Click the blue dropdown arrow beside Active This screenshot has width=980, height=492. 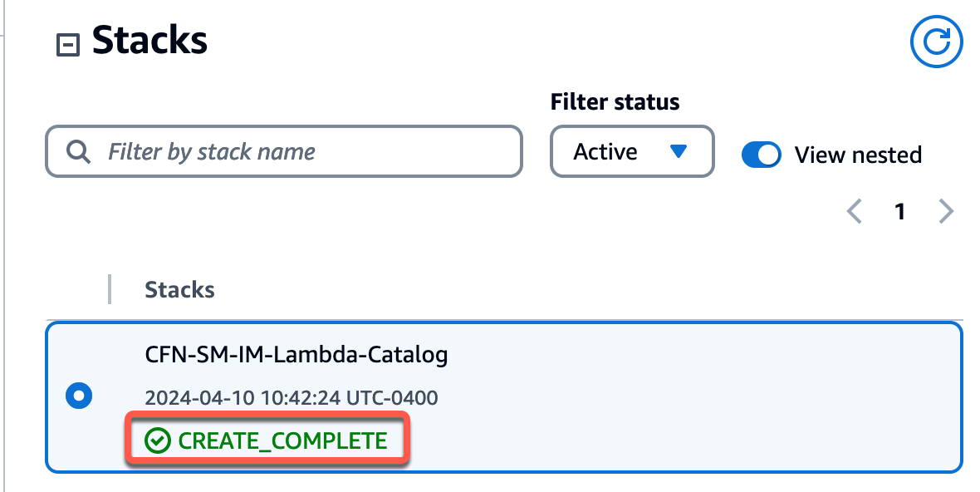[679, 152]
